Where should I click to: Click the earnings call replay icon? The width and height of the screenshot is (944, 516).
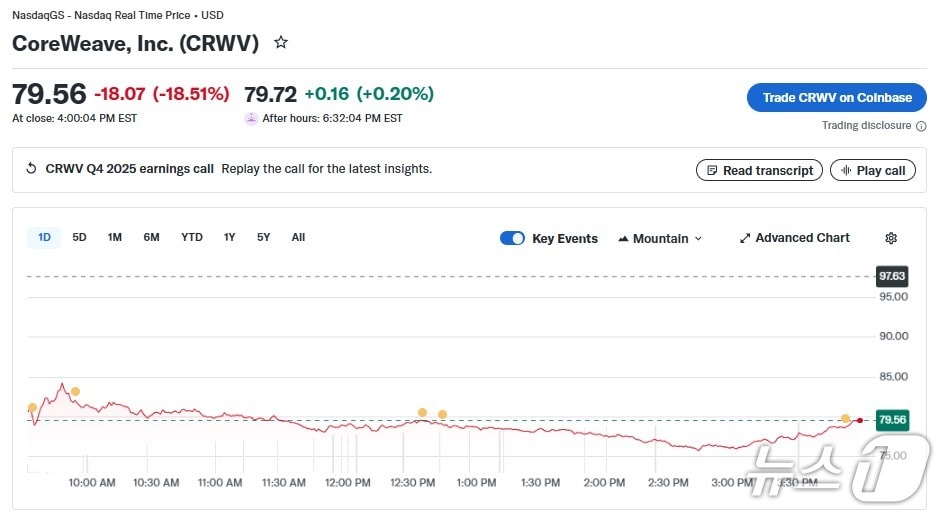31,169
